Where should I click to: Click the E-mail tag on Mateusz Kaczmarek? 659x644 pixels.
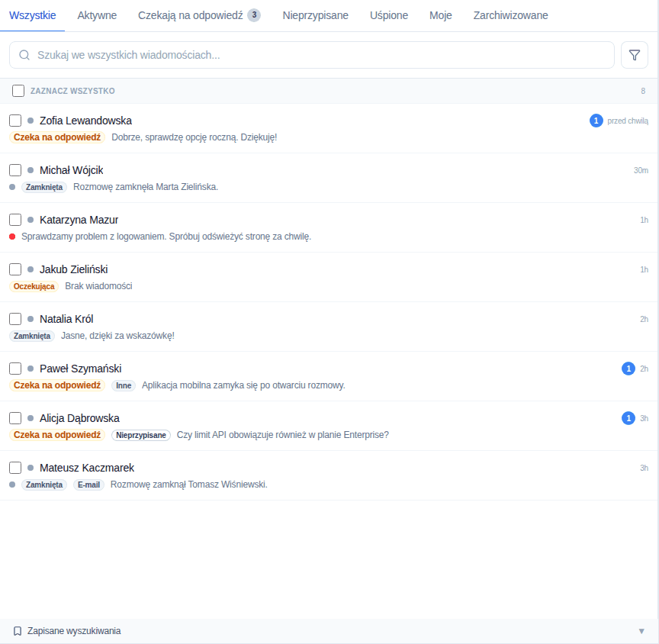88,485
